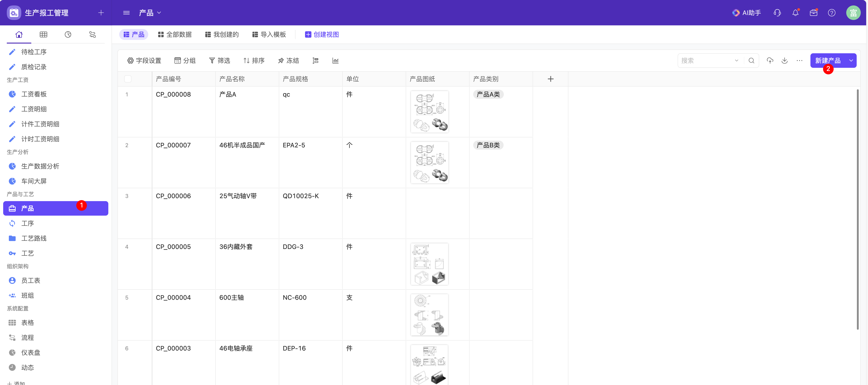This screenshot has height=385, width=868.
Task: Open the pie chart tab in sidebar
Action: (68, 34)
